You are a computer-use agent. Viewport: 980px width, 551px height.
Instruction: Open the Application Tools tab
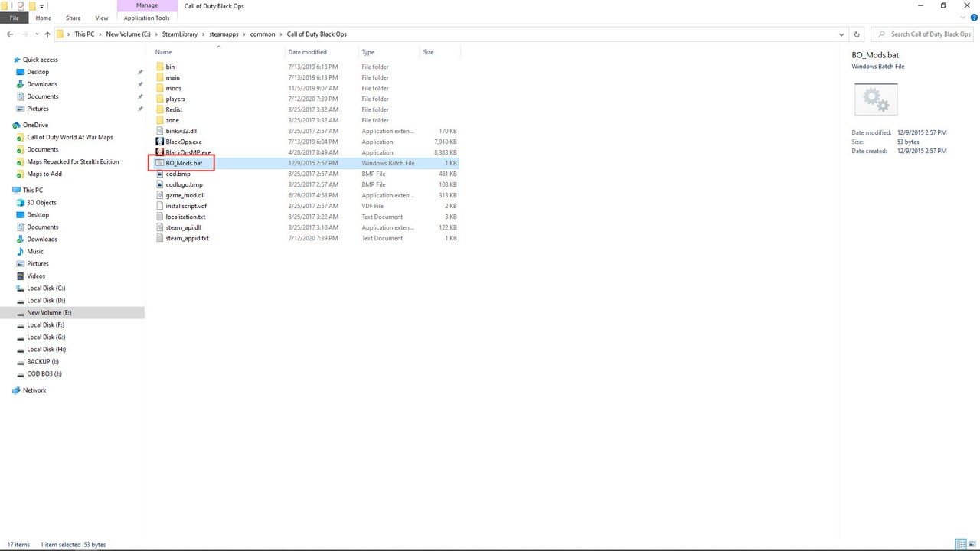[146, 18]
